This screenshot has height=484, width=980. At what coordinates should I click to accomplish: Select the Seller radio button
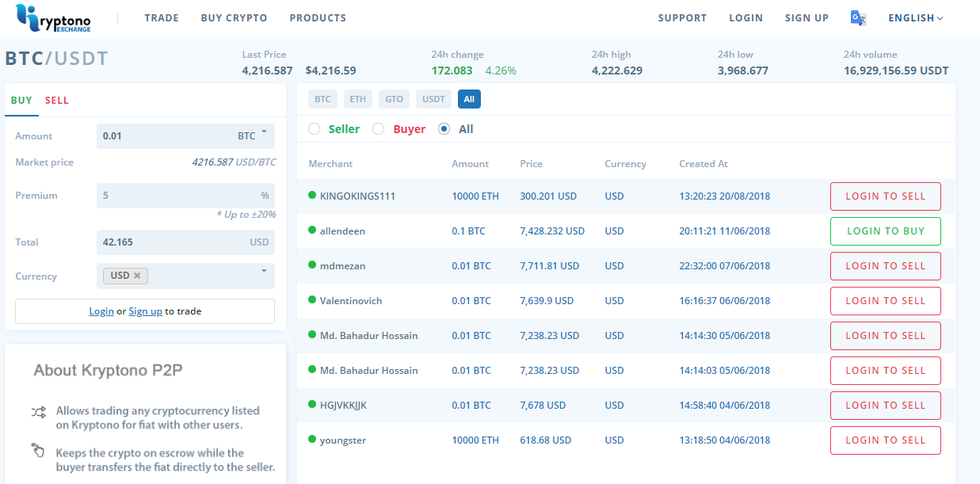(315, 129)
